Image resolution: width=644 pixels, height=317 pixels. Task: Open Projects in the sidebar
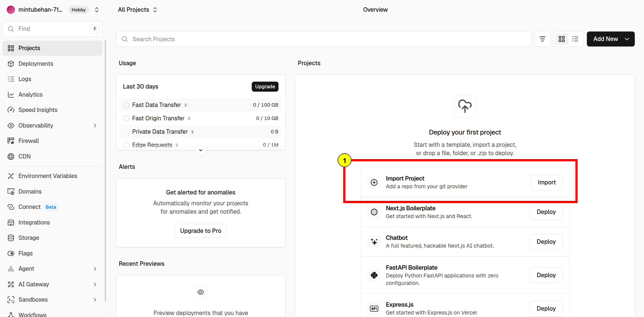tap(52, 48)
